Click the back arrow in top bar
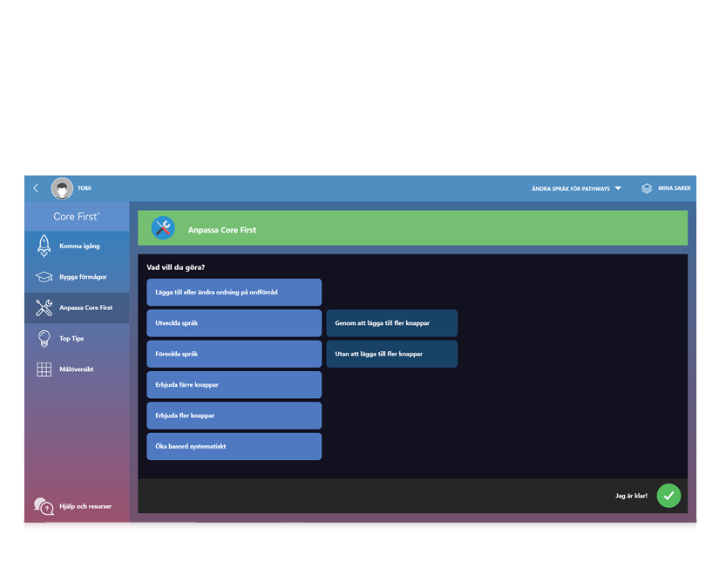The width and height of the screenshot is (719, 588). pyautogui.click(x=36, y=188)
